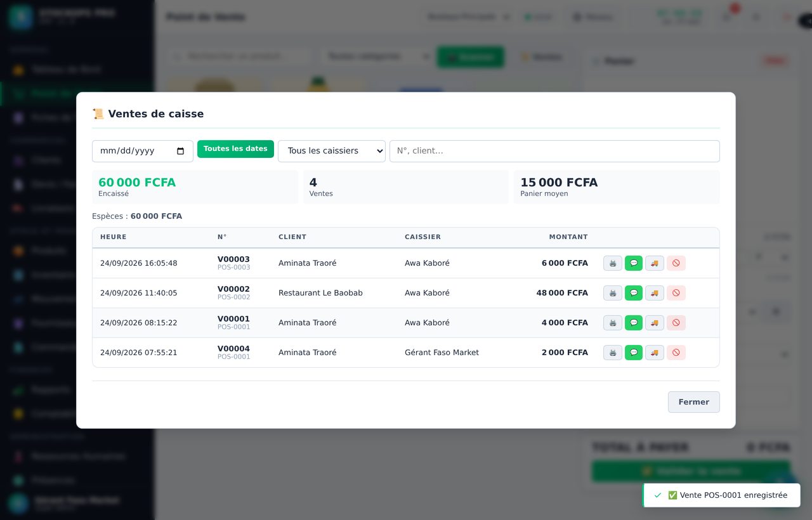
Task: Cancel sale V00003 with the red icon
Action: point(676,263)
